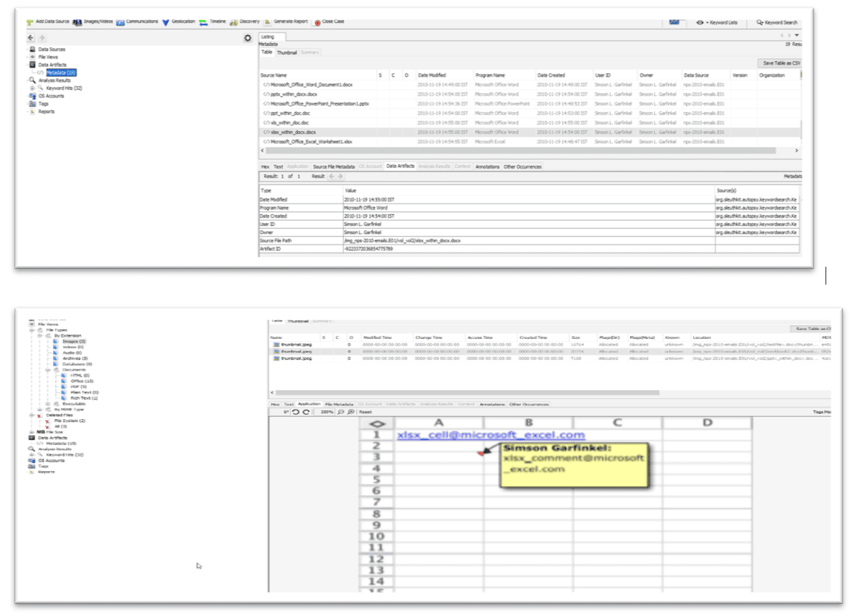
Task: Click the Keyword Lists eye icon
Action: tap(700, 22)
